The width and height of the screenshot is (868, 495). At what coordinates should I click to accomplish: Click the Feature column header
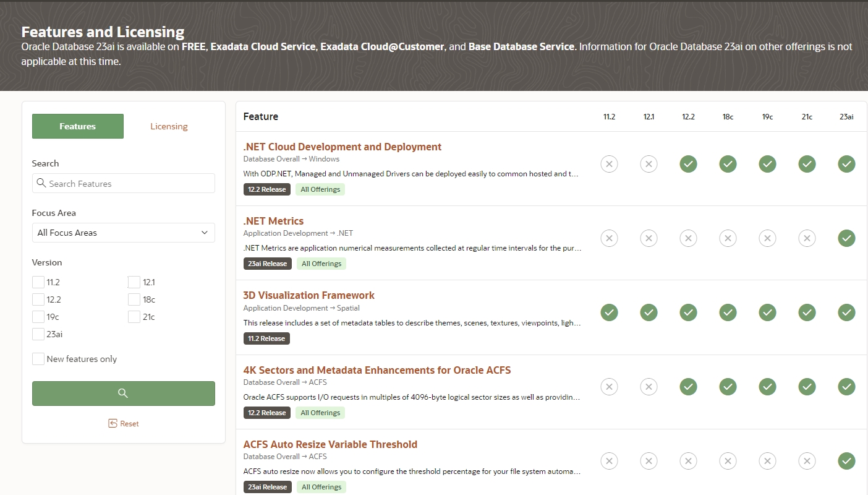point(261,116)
